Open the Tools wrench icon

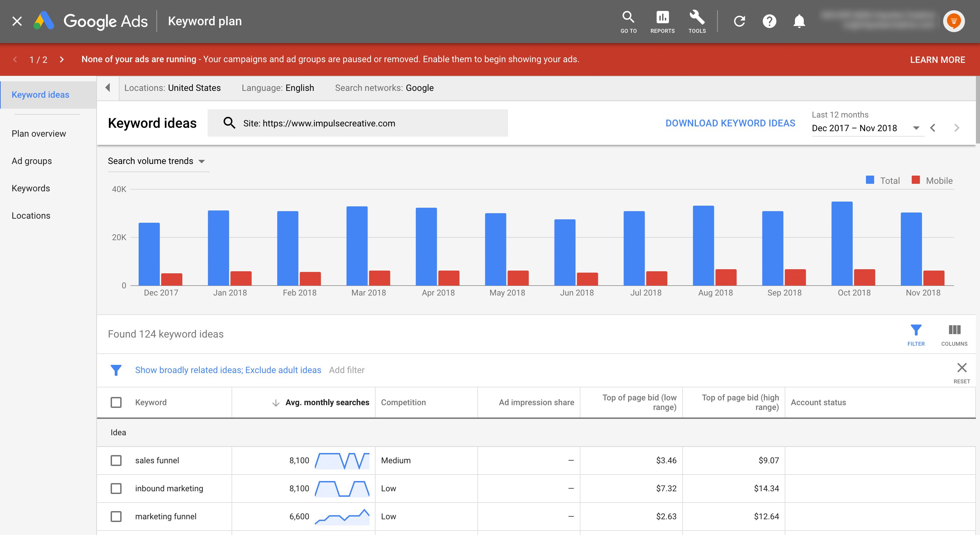coord(697,22)
